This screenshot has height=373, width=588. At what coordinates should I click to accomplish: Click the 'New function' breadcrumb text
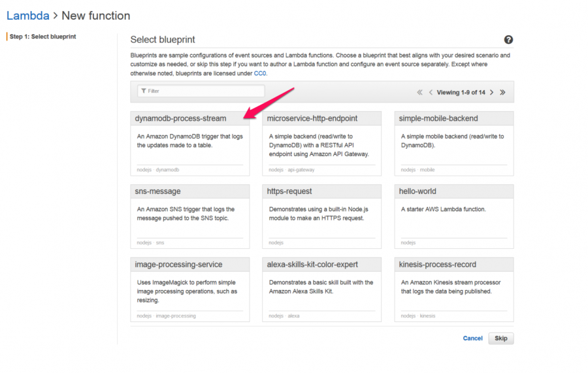[x=95, y=16]
